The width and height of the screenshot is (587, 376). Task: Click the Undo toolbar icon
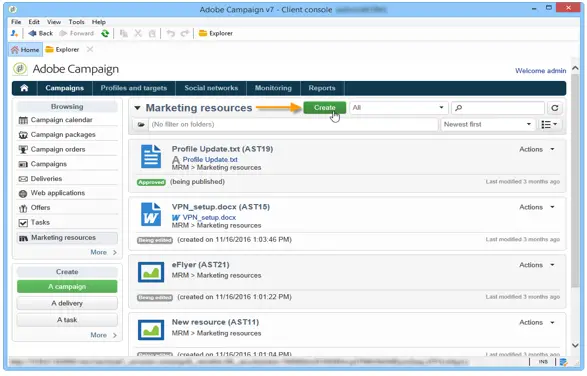[x=171, y=33]
